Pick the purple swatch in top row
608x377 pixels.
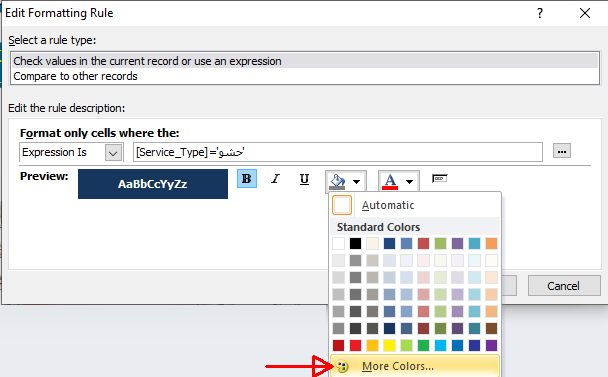pos(458,244)
